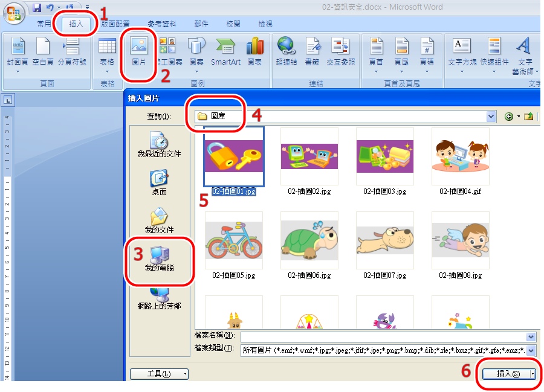
Task: Select thumbnail 02-插圖05.jpg (bicycle)
Action: tap(234, 240)
